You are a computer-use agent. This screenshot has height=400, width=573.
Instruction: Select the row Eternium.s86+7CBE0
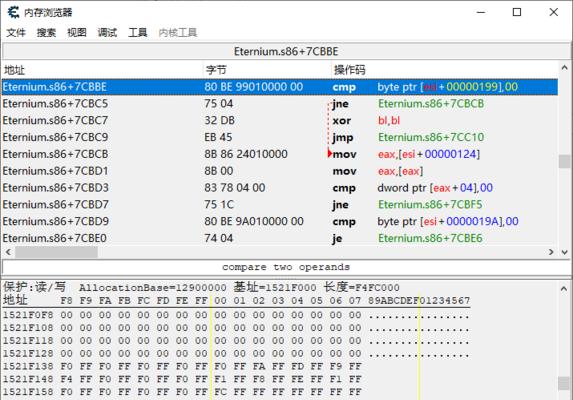coord(280,238)
